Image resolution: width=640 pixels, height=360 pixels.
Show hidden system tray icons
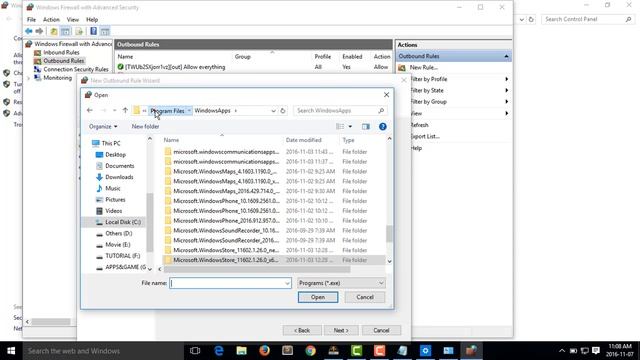(562, 351)
